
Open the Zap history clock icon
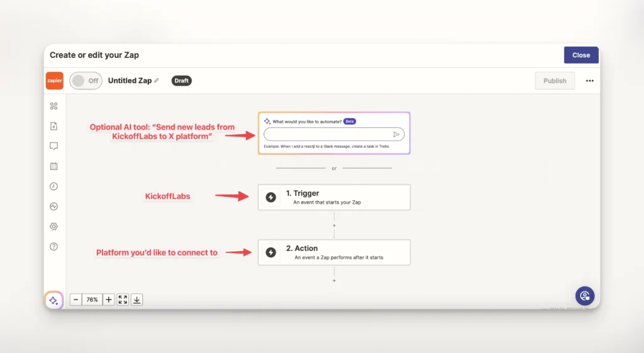[x=54, y=186]
